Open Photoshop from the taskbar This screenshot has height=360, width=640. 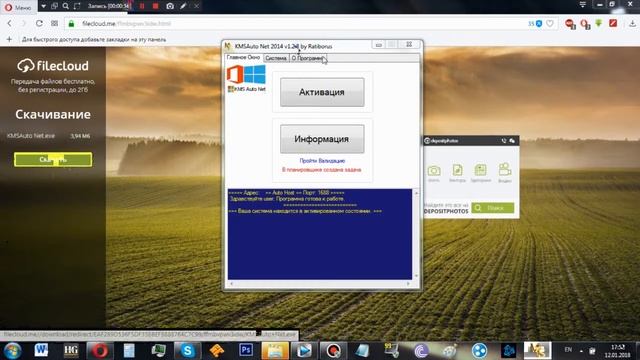[x=246, y=350]
